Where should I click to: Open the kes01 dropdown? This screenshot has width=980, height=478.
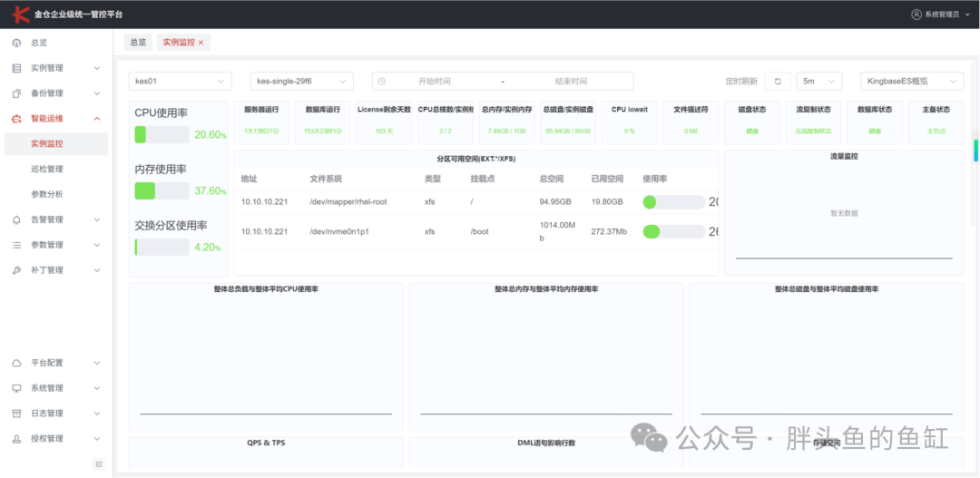180,82
